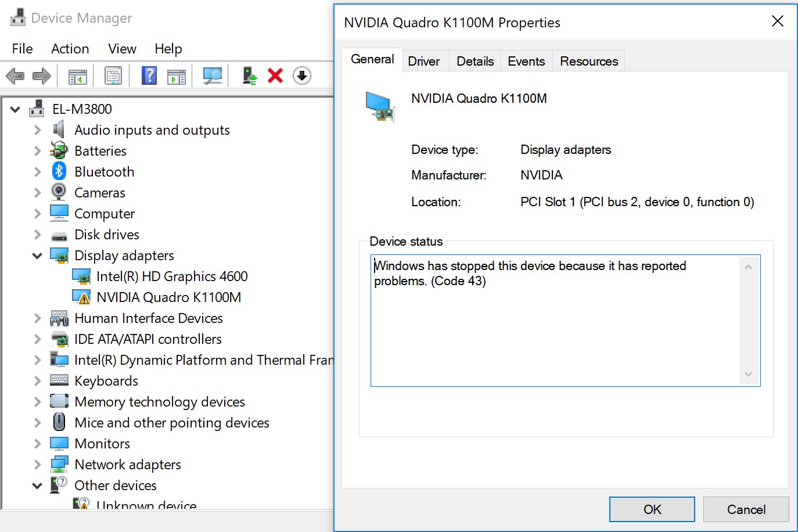Collapse the Other devices node
Viewport: 798px width, 532px height.
point(38,486)
